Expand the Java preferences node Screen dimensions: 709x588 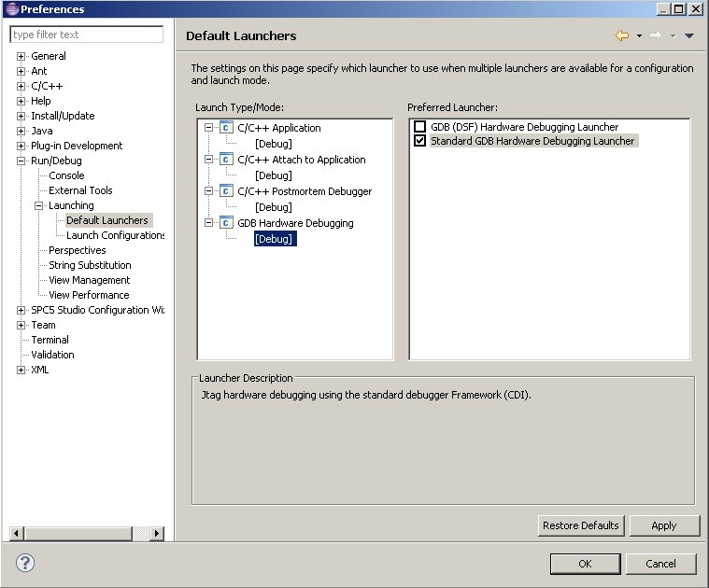(21, 131)
